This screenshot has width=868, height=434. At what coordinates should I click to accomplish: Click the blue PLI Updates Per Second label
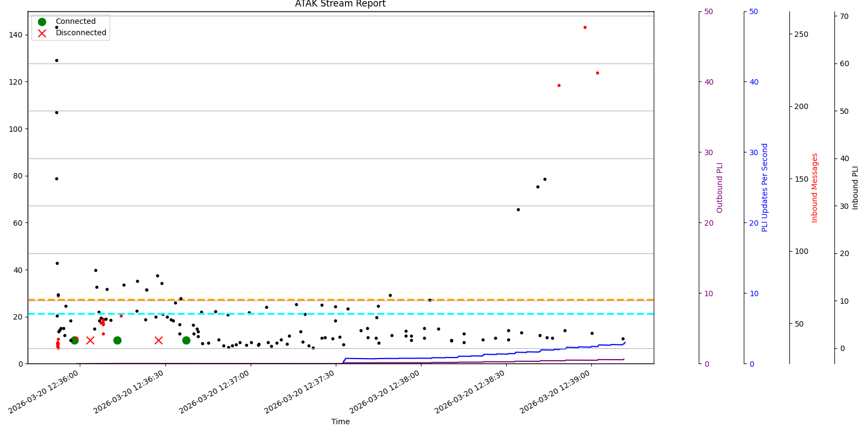pyautogui.click(x=765, y=188)
